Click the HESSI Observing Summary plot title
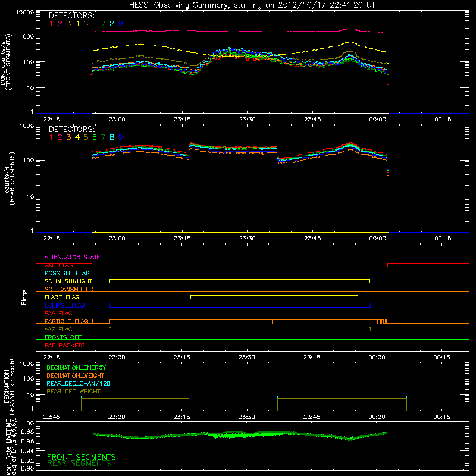The height and width of the screenshot is (476, 476). coord(252,5)
